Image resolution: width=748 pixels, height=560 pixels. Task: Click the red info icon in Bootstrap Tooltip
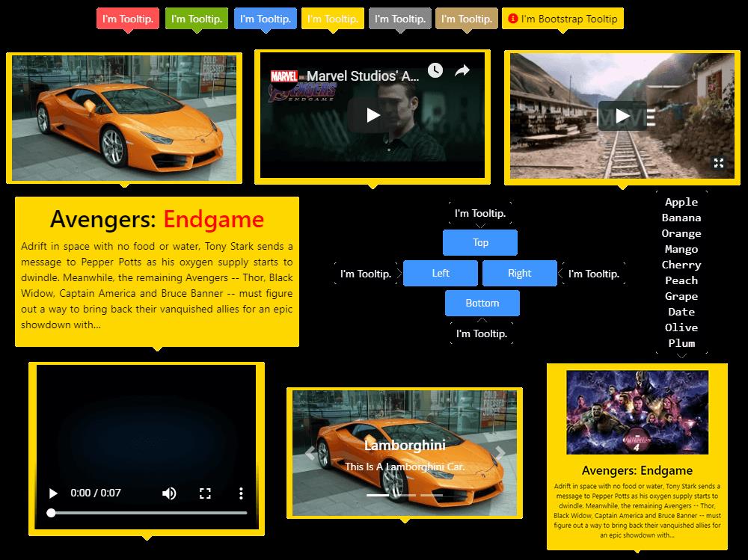click(513, 19)
